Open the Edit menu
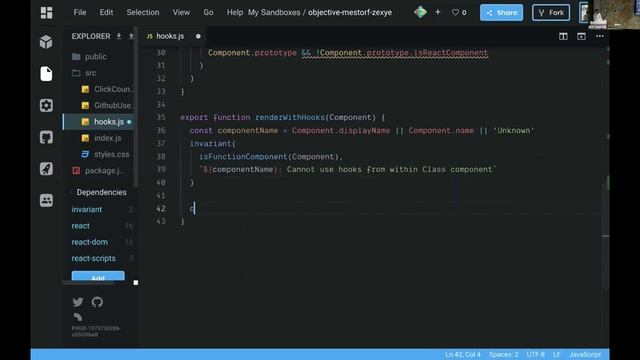 click(106, 12)
